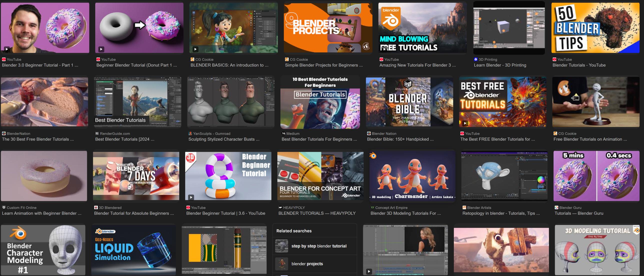
Task: Click the 'Blender Artists' source label
Action: (479, 207)
